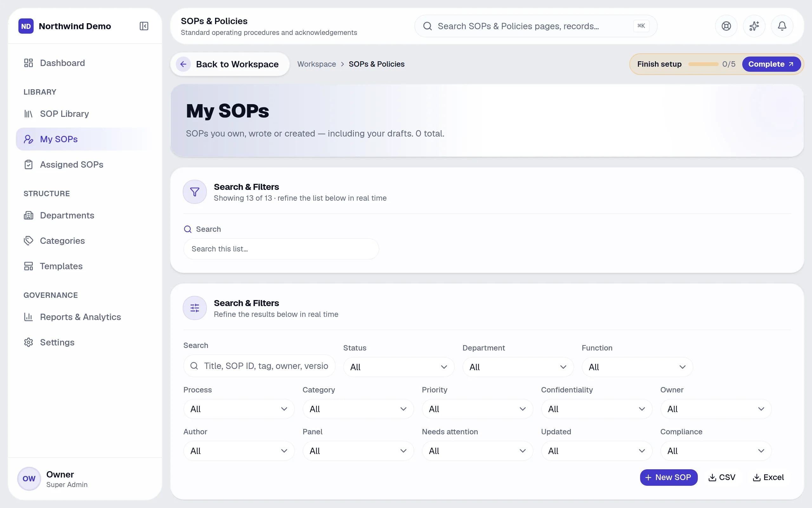Viewport: 812px width, 508px height.
Task: Expand the Department dropdown
Action: pos(518,367)
